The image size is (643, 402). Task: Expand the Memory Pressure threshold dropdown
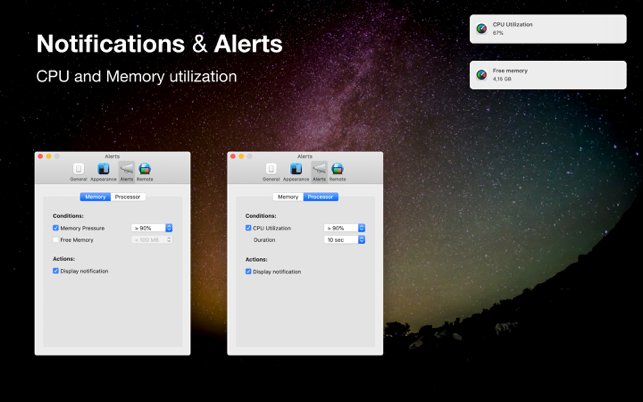pyautogui.click(x=153, y=228)
